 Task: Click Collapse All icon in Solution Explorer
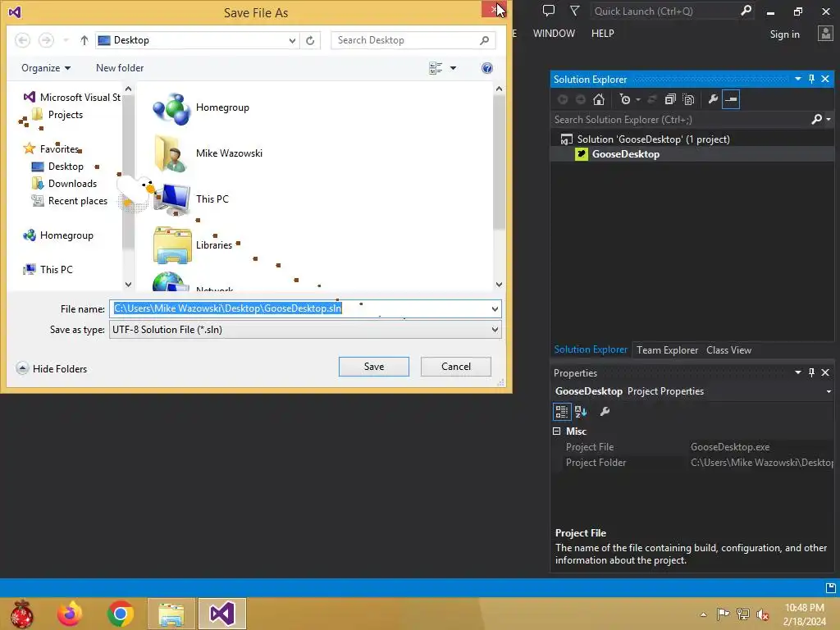pos(670,99)
